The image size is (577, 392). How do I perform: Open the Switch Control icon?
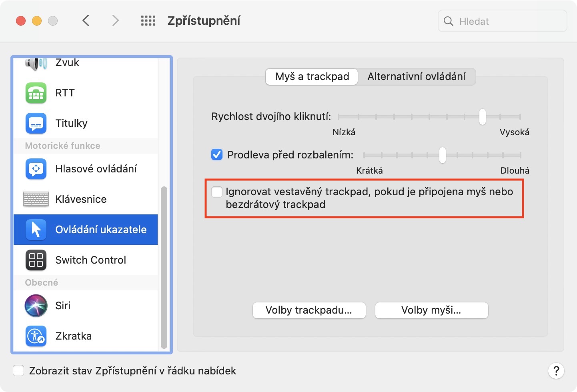(36, 260)
